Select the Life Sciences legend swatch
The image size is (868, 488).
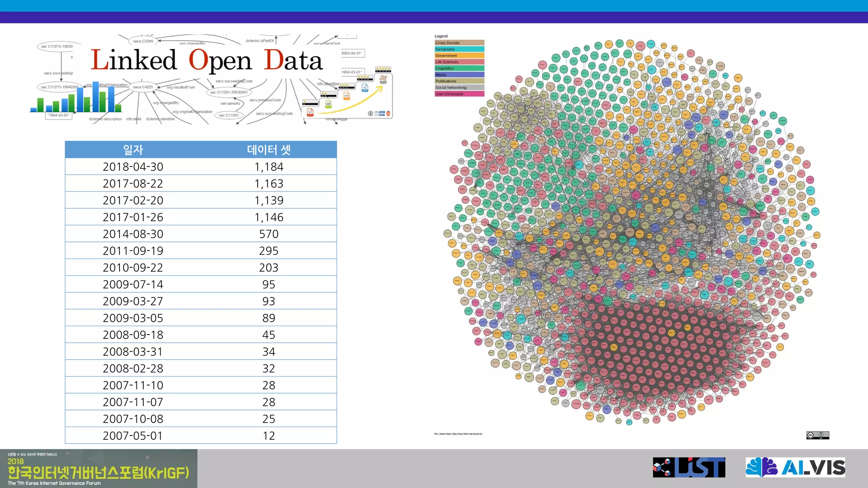tap(459, 62)
